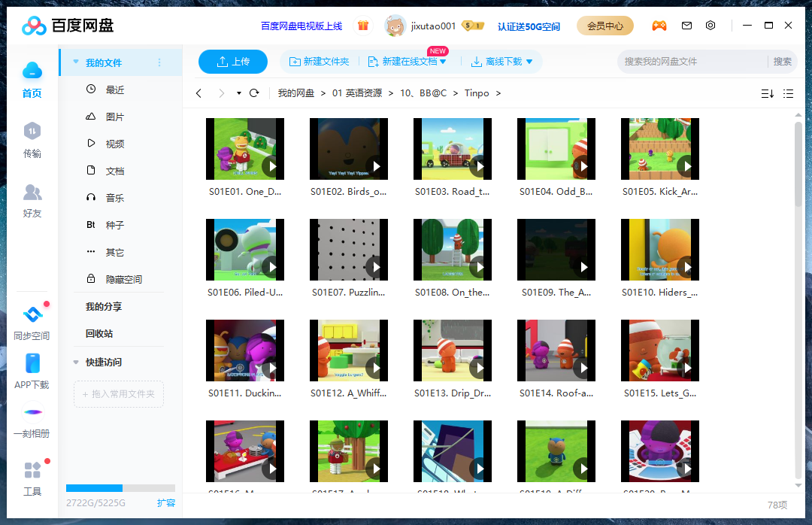Click the gold S membership badge
The image size is (812, 525).
(472, 26)
